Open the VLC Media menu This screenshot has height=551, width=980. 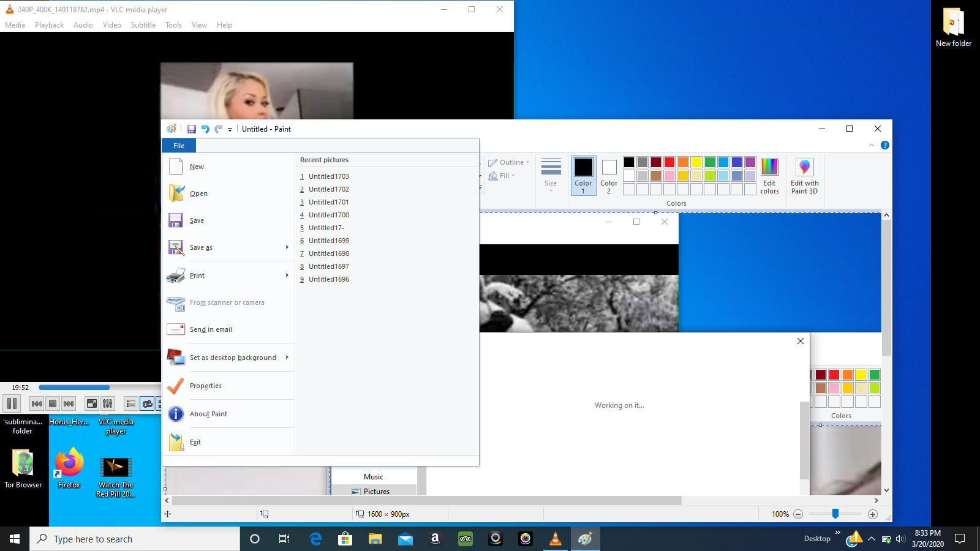[15, 25]
